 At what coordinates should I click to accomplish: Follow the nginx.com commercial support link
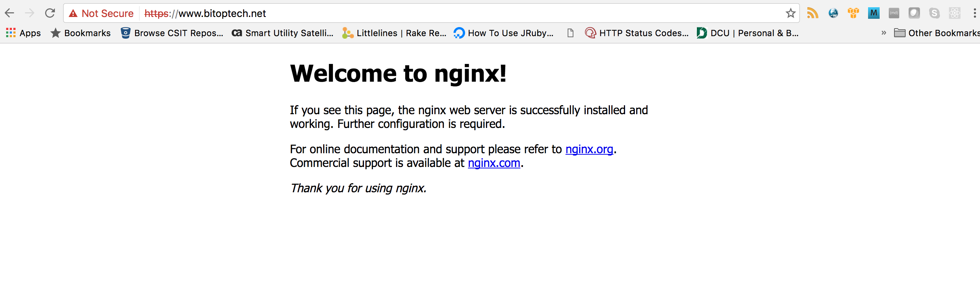coord(493,163)
